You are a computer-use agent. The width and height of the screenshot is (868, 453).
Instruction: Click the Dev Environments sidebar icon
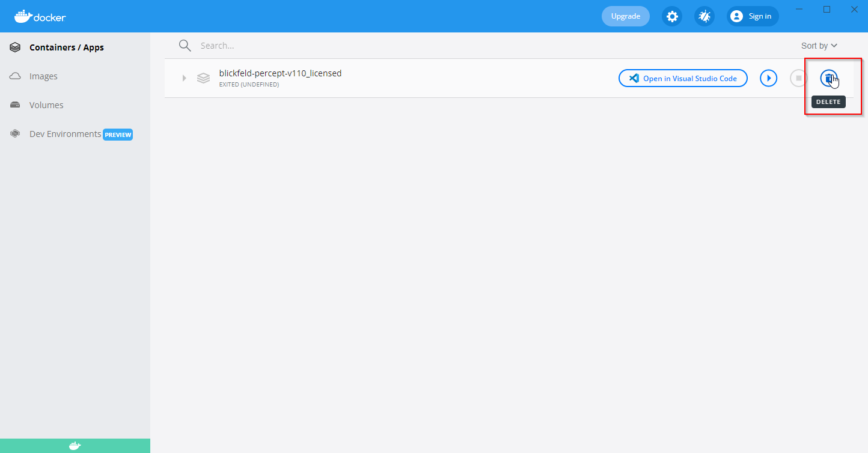pos(16,134)
